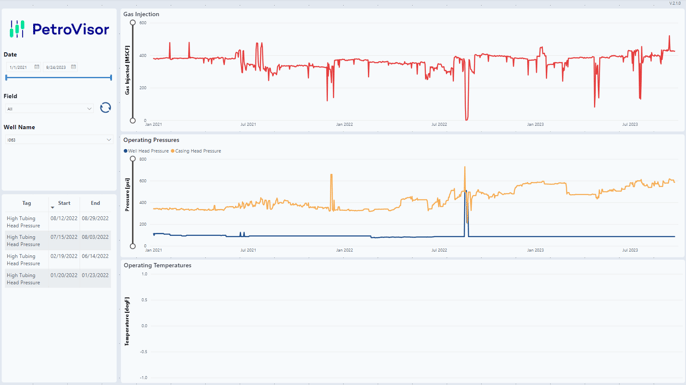Click the end date cell 06/14/2022
Viewport: 686px width, 385px height.
coord(95,256)
